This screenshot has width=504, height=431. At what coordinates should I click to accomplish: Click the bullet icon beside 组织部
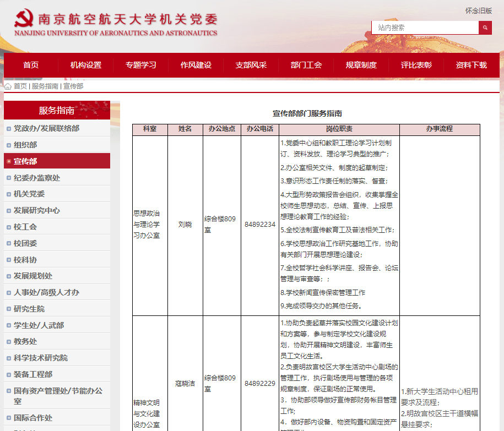tap(8, 145)
